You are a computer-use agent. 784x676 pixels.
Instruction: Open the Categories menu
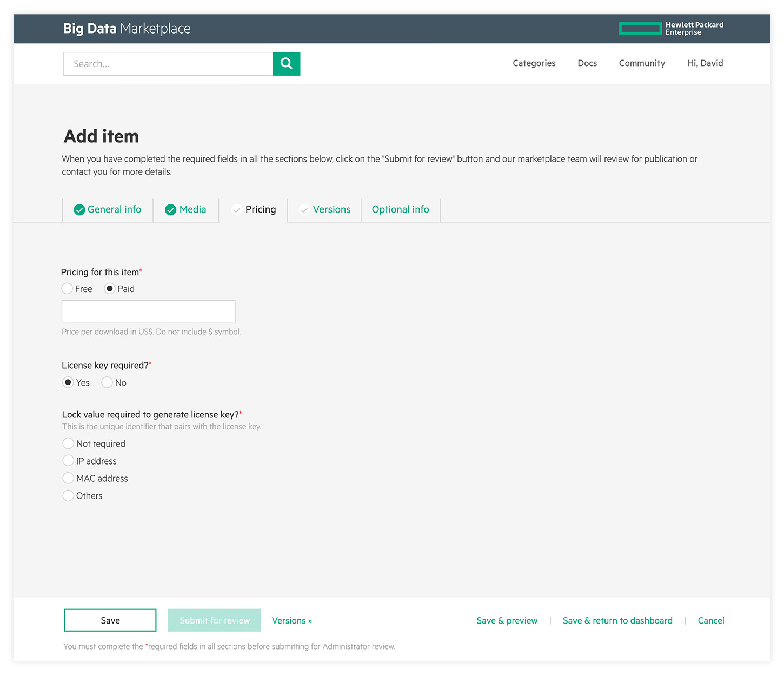click(x=534, y=63)
